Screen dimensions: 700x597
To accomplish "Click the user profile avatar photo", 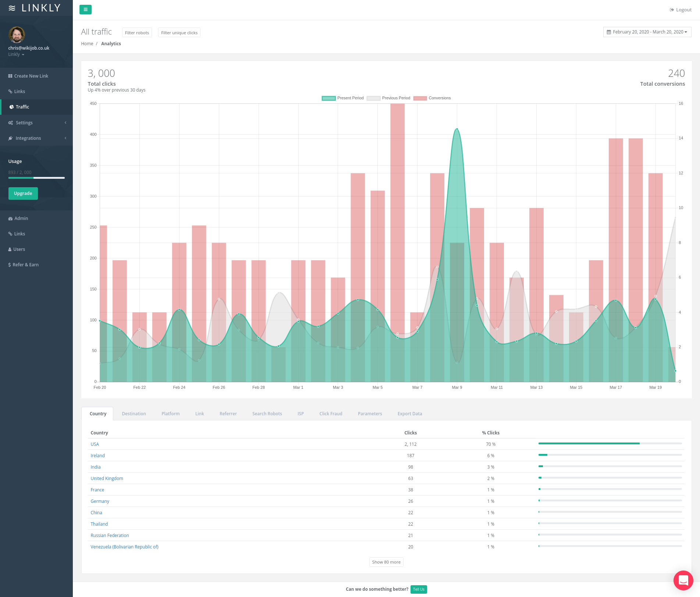I will pos(17,35).
